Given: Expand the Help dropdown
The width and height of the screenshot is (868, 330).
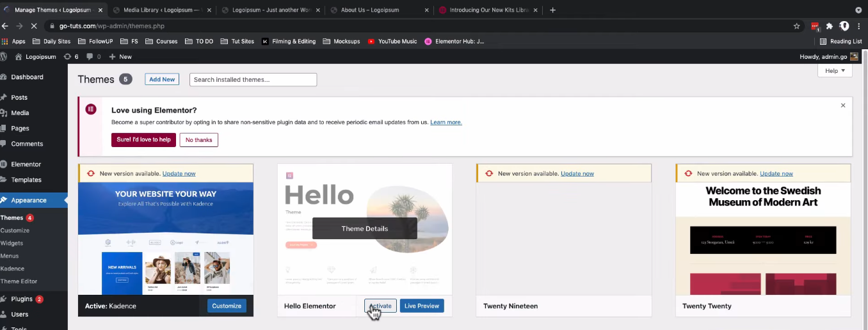Looking at the screenshot, I should coord(835,70).
